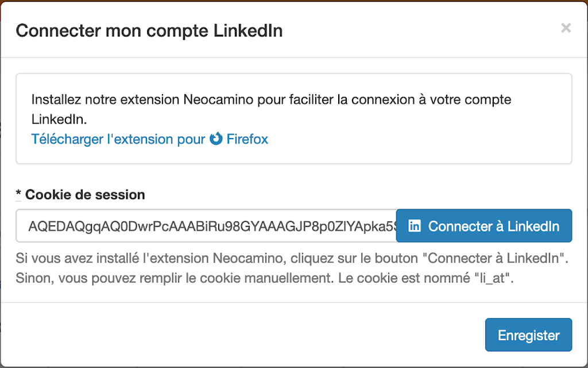Click the Cookie de session label
Image resolution: width=588 pixels, height=368 pixels.
tap(85, 195)
